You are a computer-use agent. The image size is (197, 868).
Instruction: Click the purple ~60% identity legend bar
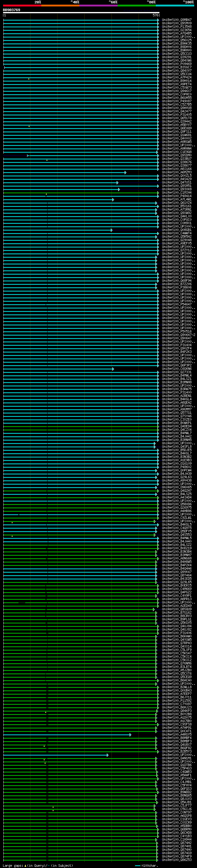tap(99, 6)
